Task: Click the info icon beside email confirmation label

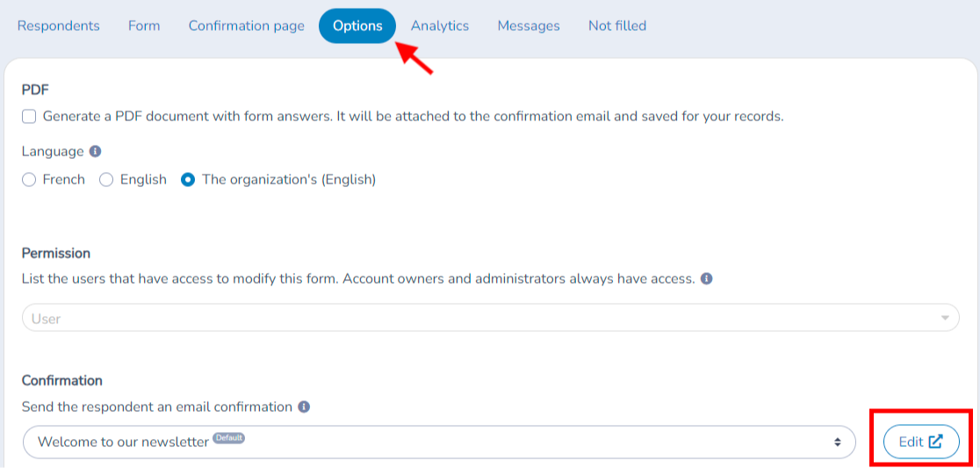Action: click(304, 407)
